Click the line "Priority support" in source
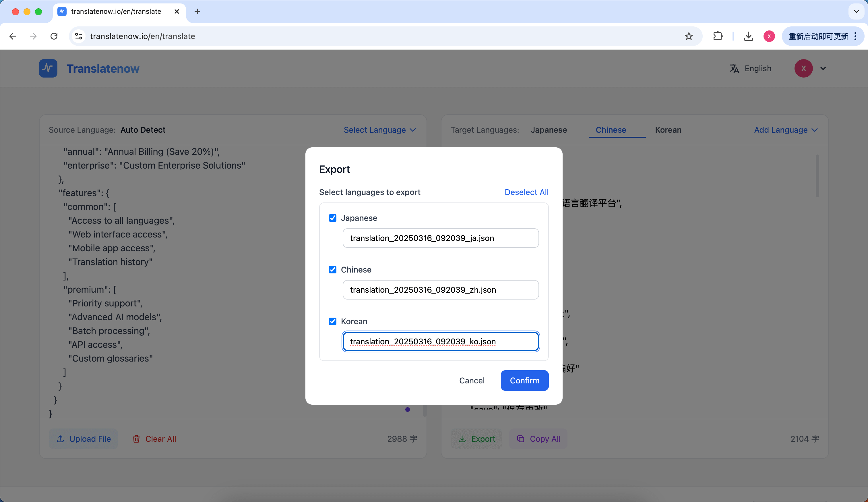This screenshot has height=502, width=868. coord(105,303)
